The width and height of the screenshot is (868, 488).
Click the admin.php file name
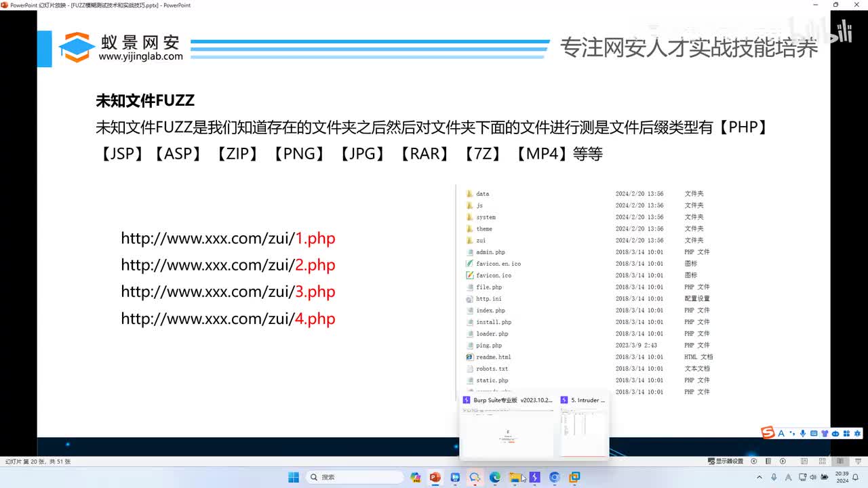(490, 252)
